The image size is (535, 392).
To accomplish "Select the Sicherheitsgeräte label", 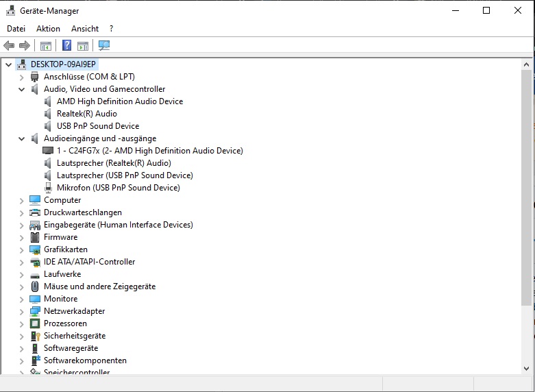I will [75, 336].
